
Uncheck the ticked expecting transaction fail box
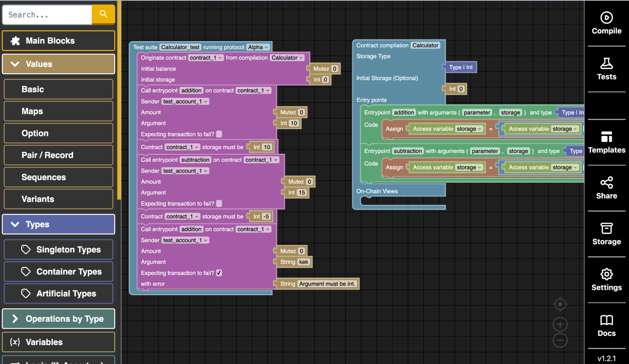click(x=219, y=273)
